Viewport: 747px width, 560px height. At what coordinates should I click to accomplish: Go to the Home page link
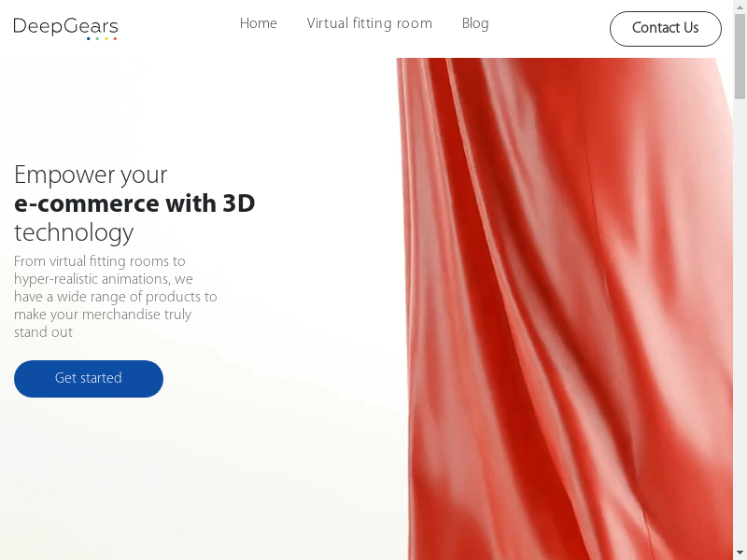259,23
